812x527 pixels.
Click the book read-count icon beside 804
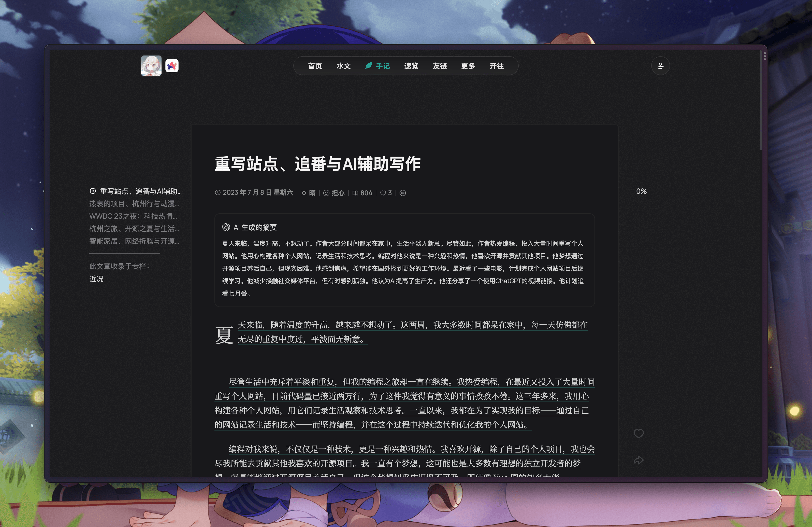click(x=355, y=193)
